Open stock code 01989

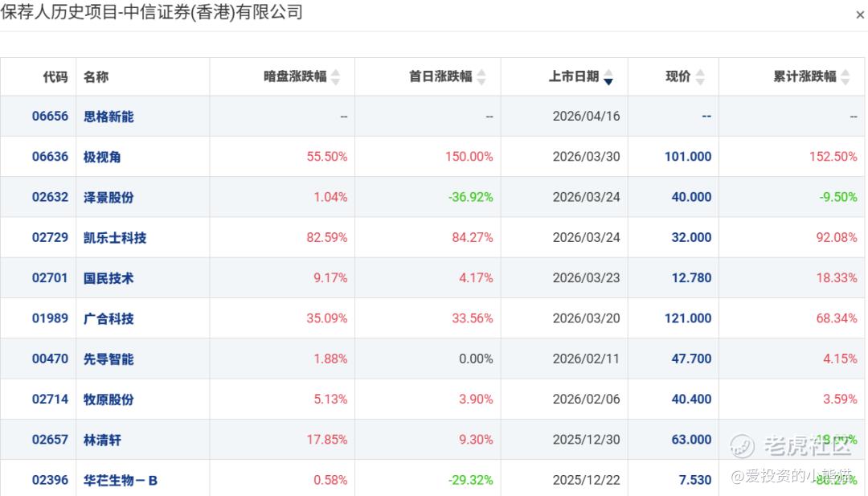pos(50,318)
